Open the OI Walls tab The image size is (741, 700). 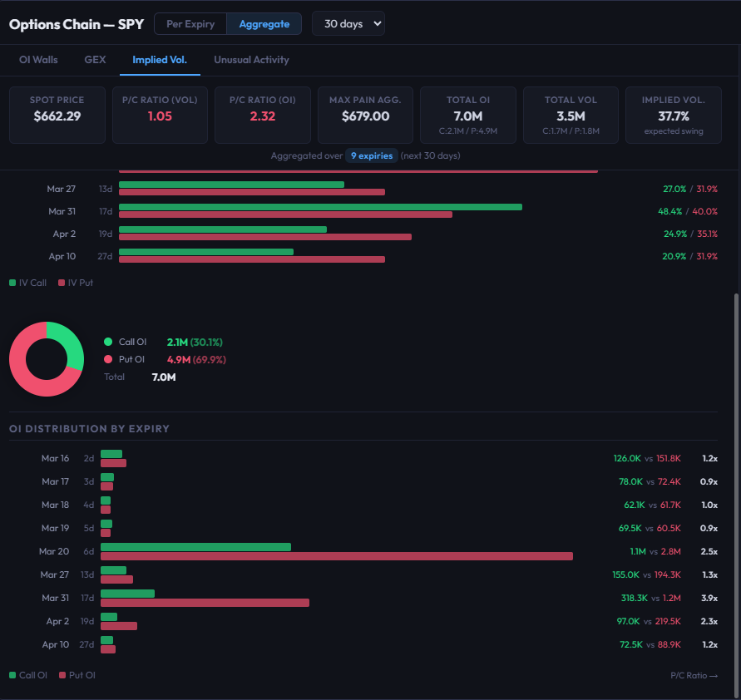point(38,60)
